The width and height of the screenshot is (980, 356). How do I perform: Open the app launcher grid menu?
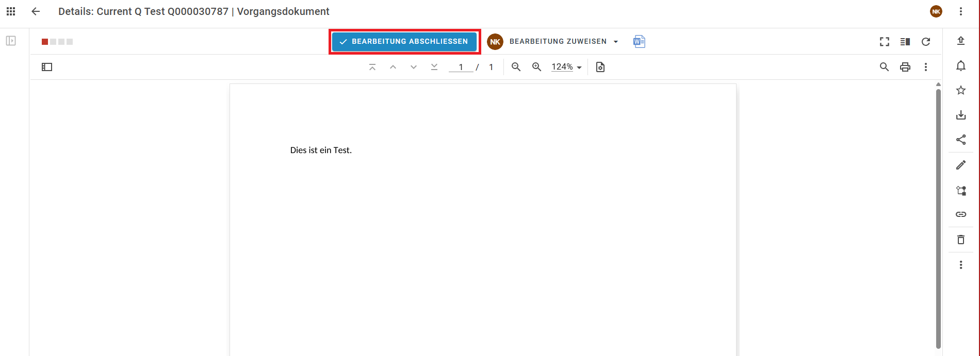tap(11, 11)
